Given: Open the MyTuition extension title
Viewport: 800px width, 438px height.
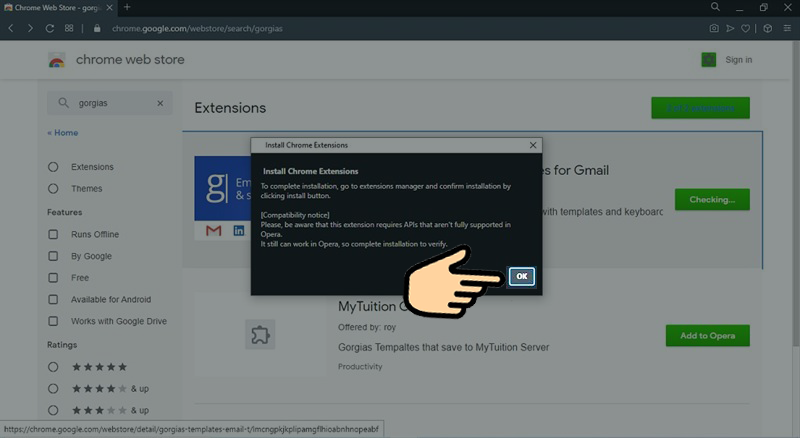Looking at the screenshot, I should click(x=372, y=306).
